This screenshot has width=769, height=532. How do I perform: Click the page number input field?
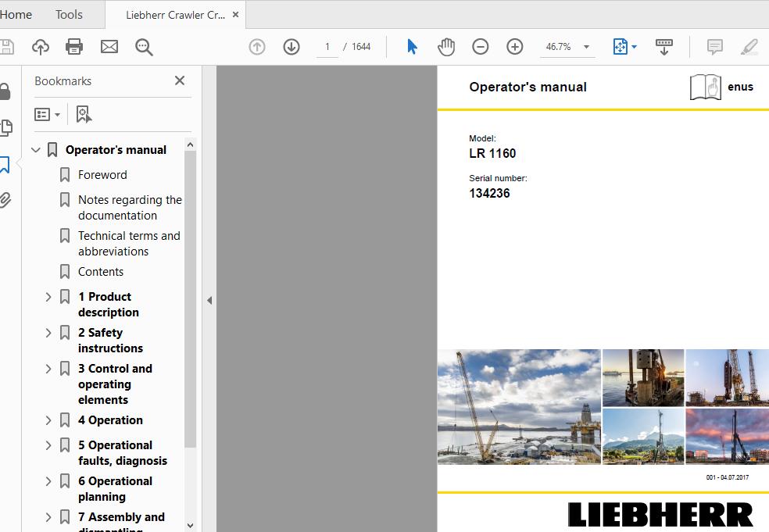click(327, 47)
